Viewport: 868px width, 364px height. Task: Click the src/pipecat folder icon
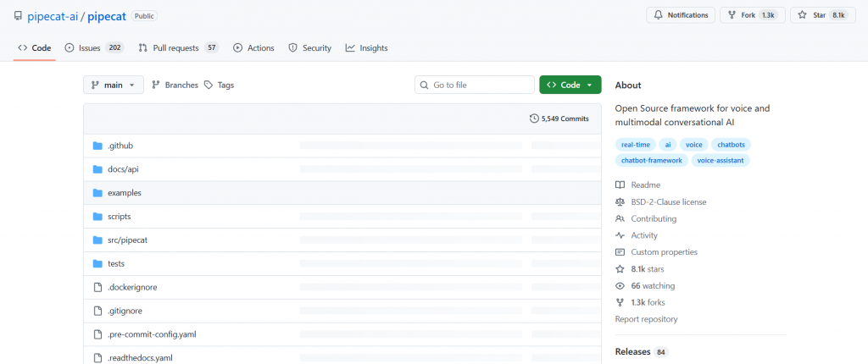98,240
